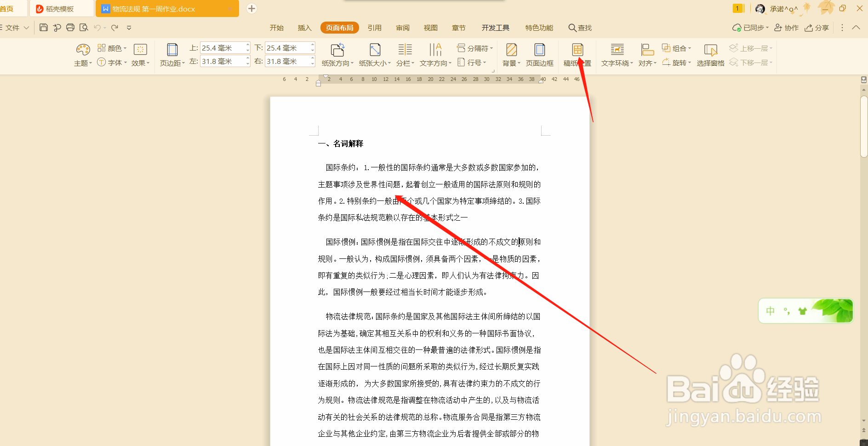Decrease the bottom margin stepper
Viewport: 868px width, 446px height.
tap(313, 50)
